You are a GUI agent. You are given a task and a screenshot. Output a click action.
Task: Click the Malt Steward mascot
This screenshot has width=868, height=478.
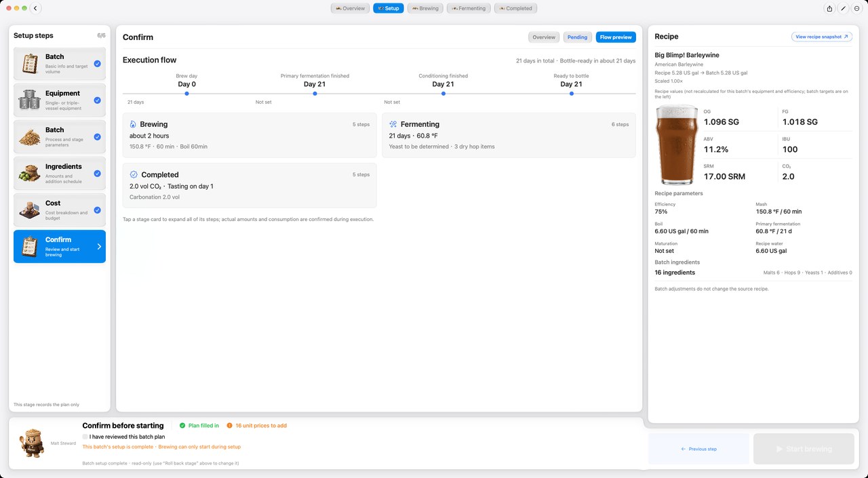click(x=31, y=442)
